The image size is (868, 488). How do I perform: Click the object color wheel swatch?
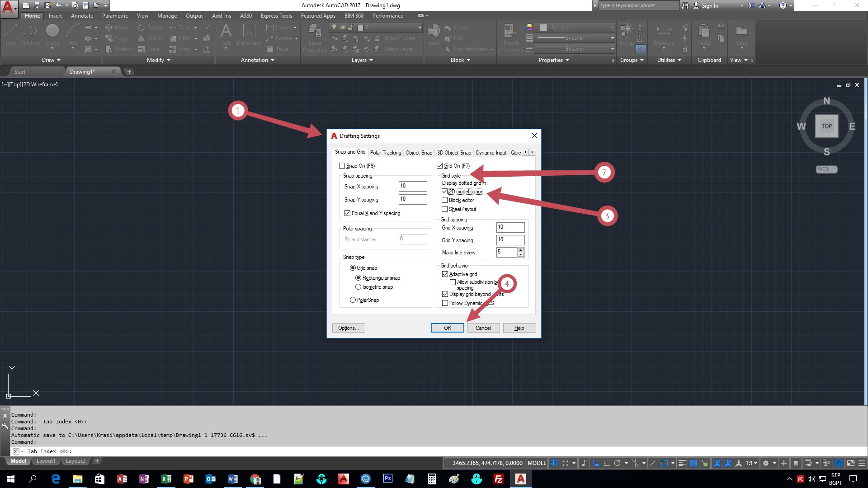click(529, 28)
